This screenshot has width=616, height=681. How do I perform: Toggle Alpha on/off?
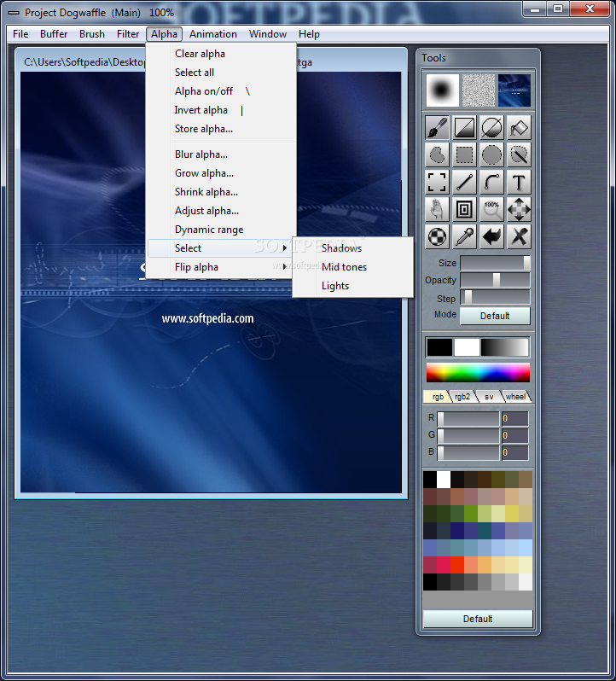click(221, 91)
